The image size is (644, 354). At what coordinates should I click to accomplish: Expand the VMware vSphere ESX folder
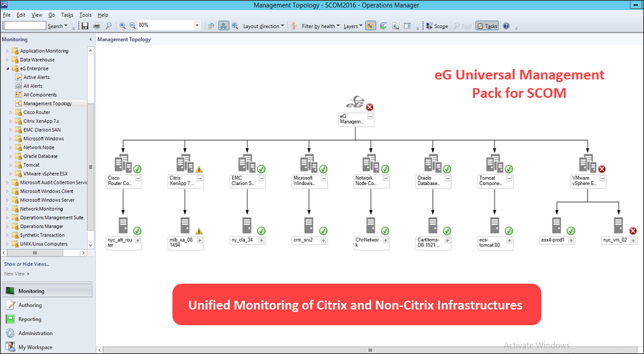coord(11,174)
